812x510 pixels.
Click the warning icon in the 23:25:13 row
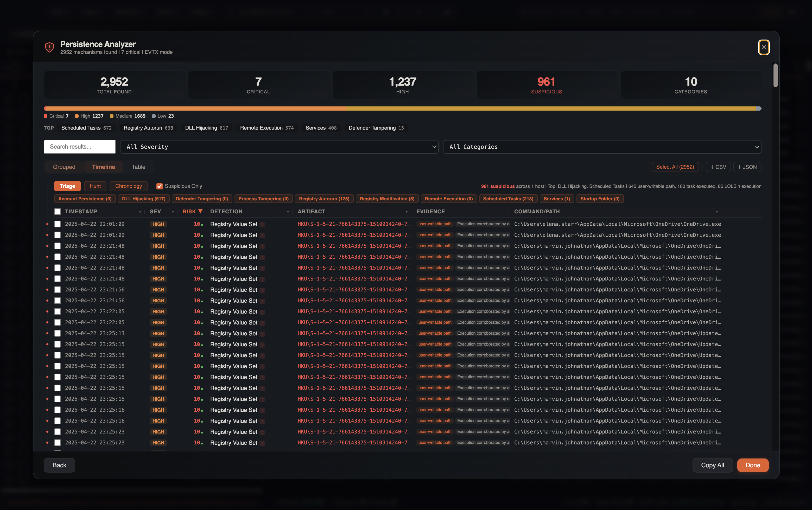click(262, 334)
